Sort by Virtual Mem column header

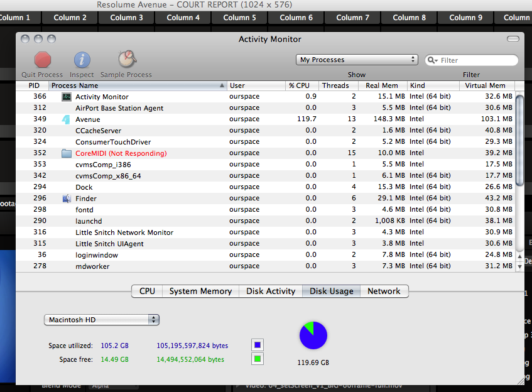487,85
